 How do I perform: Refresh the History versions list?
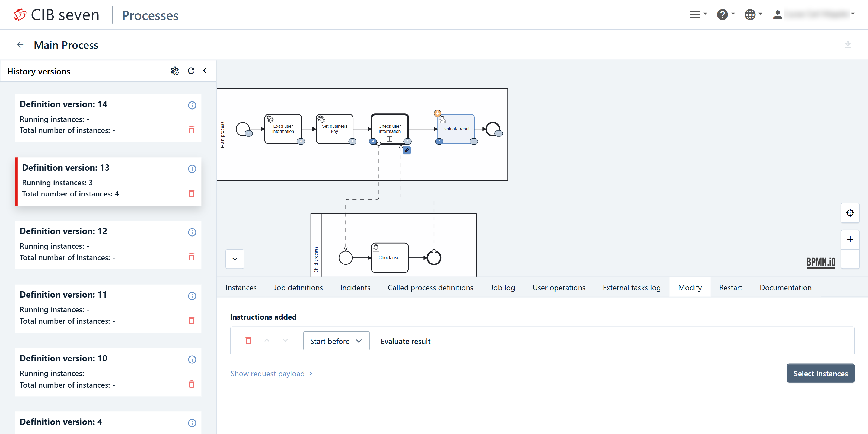pos(191,71)
